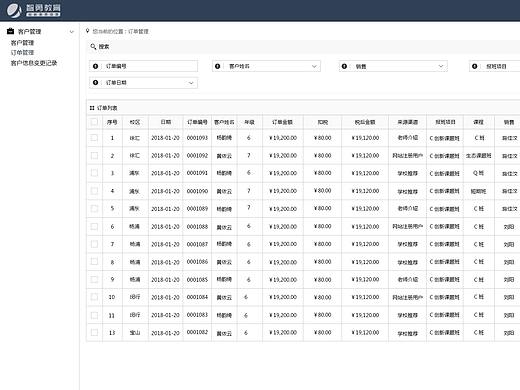Click the ¥19,200.00 amount for order 0001091
This screenshot has height=390, width=520.
pos(283,173)
